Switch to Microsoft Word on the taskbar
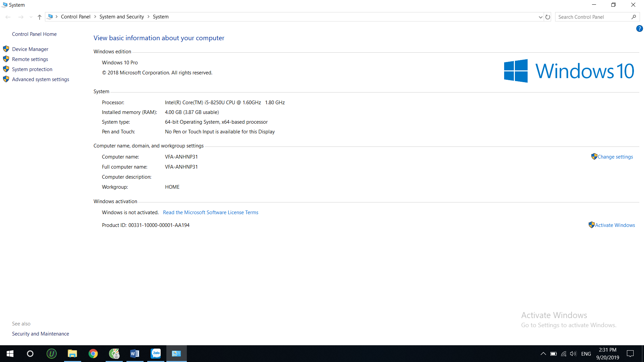 pos(135,354)
